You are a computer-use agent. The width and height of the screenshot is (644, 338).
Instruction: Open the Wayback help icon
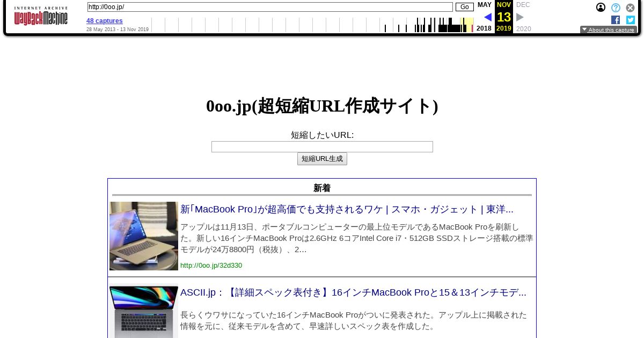[616, 8]
